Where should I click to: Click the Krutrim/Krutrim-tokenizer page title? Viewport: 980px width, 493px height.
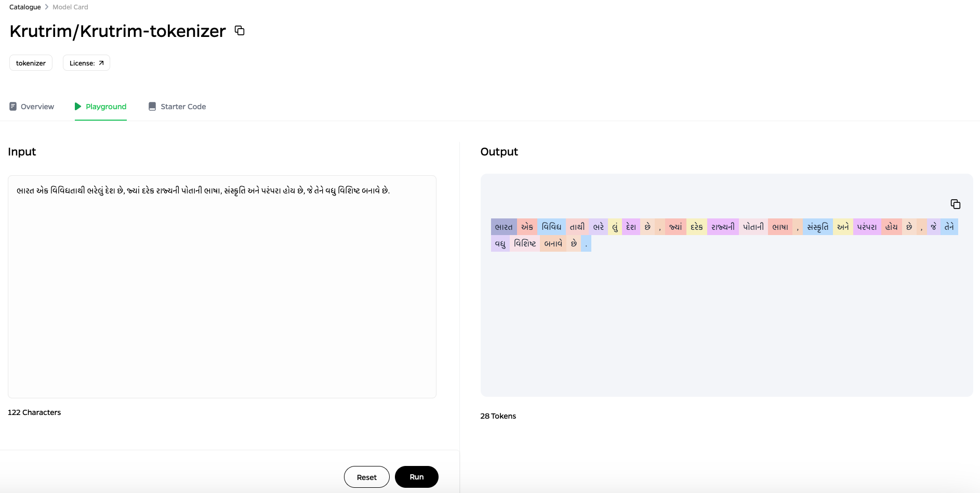[x=118, y=31]
